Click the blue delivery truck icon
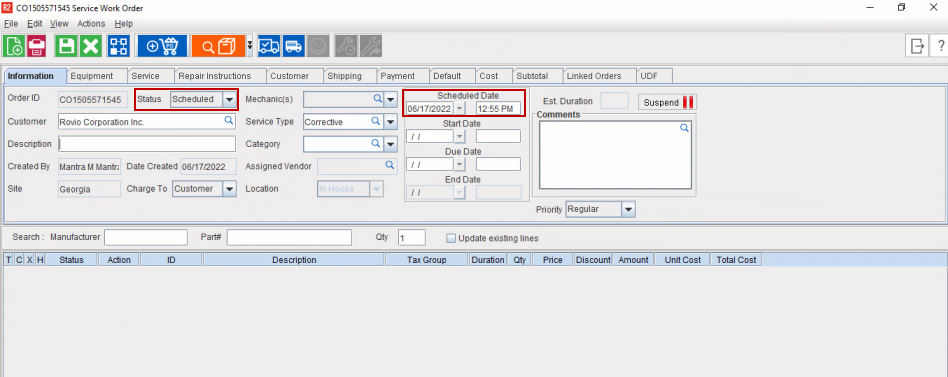 coord(293,46)
